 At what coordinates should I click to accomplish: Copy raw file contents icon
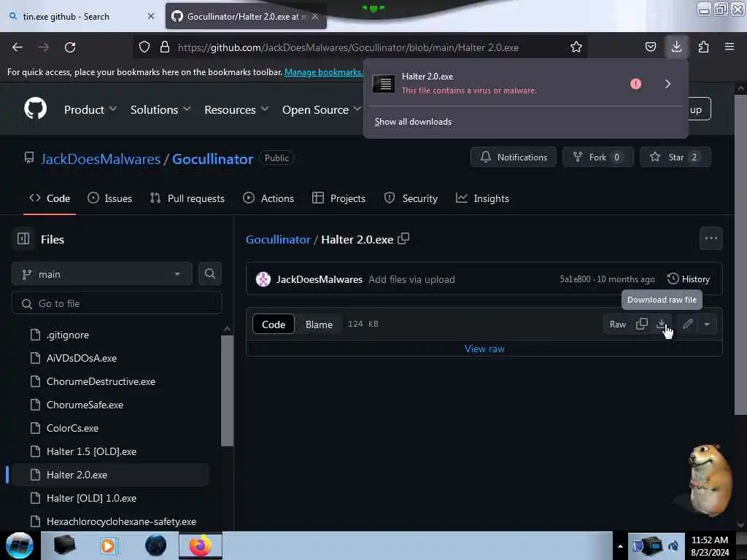[x=642, y=324]
